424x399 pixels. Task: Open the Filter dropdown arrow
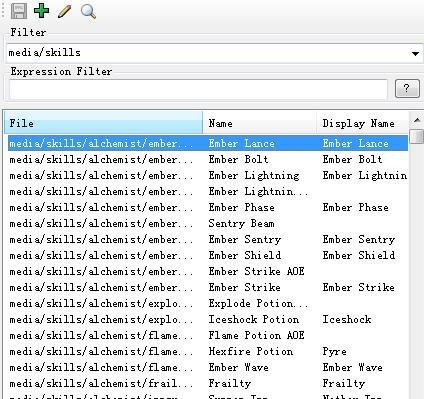coord(415,53)
